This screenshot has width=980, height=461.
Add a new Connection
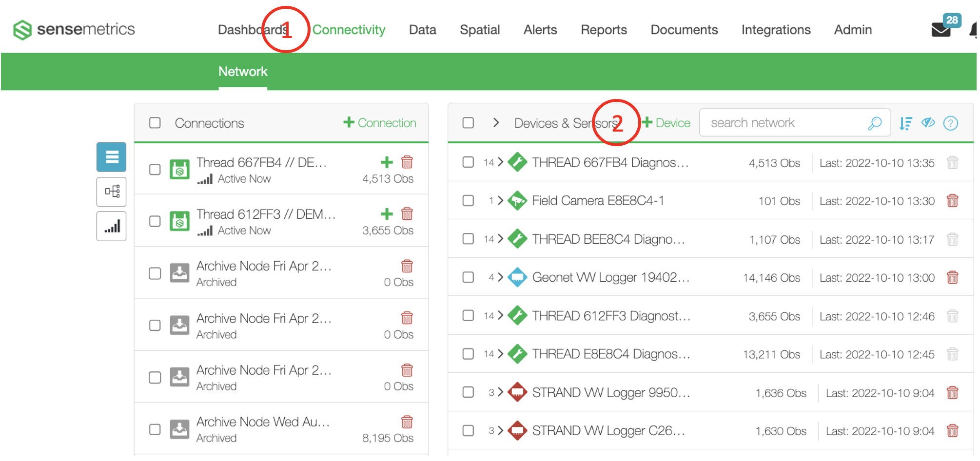[x=380, y=123]
